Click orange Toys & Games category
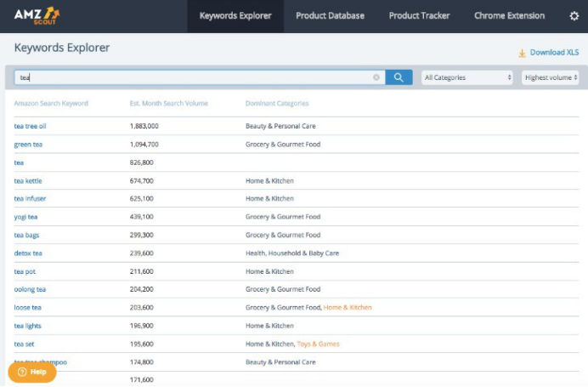 [x=318, y=344]
